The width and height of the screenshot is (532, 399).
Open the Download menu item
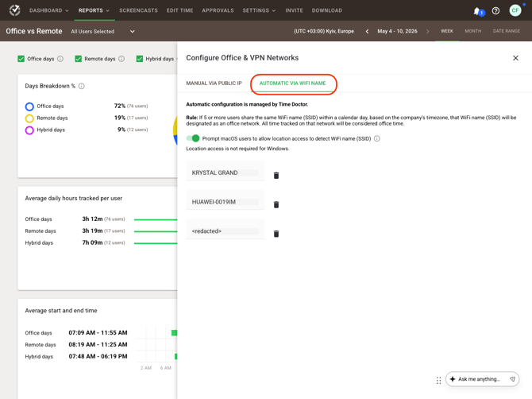[327, 10]
